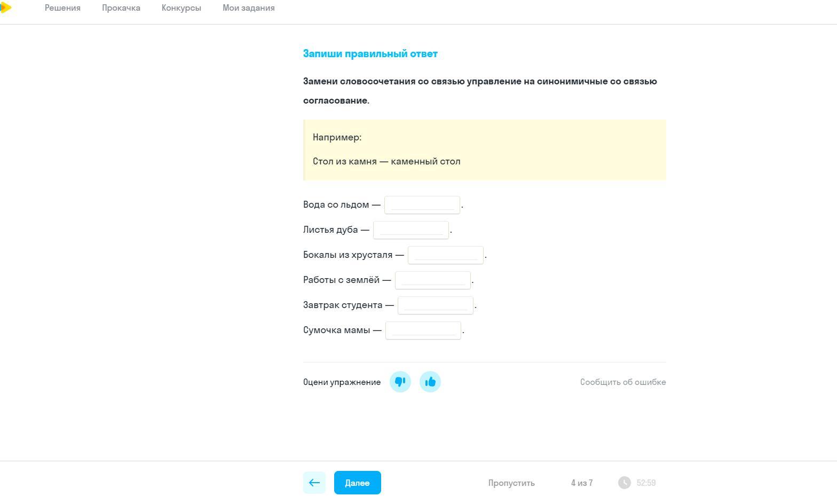Activate the Завтрак студента answer box
Image resolution: width=837 pixels, height=504 pixels.
coord(436,305)
